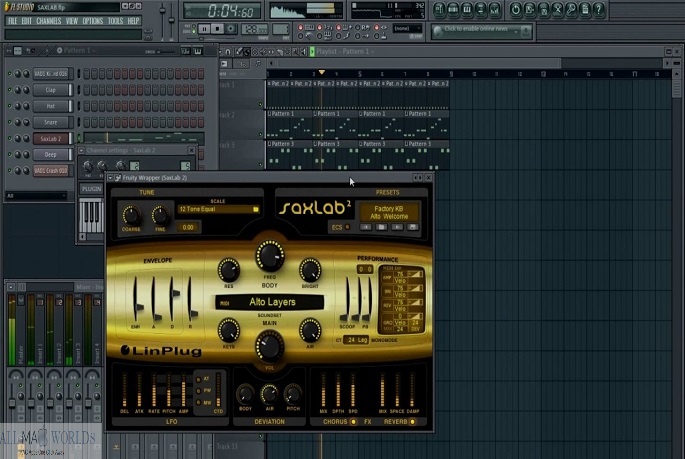Toggle Deep channel mute LED
The image size is (685, 459).
[x=10, y=155]
